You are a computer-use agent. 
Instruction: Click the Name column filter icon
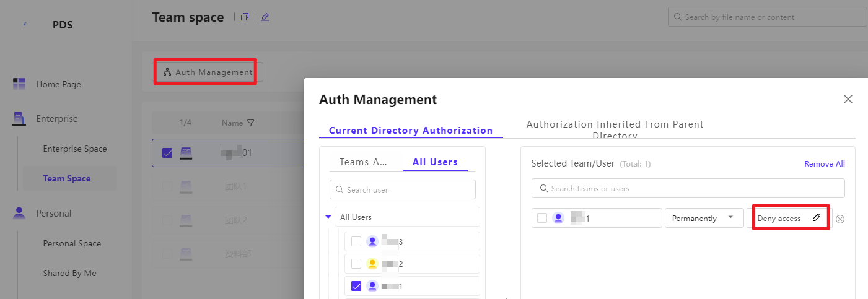(x=250, y=123)
